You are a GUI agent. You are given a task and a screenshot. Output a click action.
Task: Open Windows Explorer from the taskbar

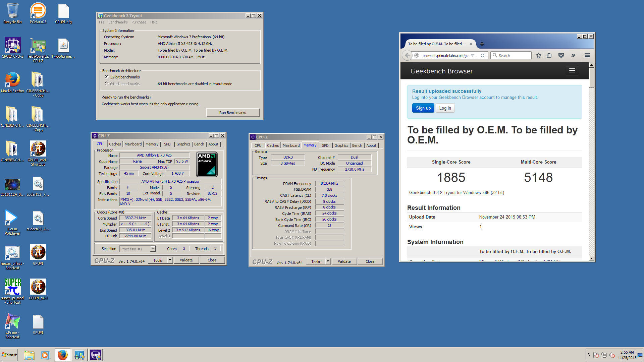click(29, 355)
